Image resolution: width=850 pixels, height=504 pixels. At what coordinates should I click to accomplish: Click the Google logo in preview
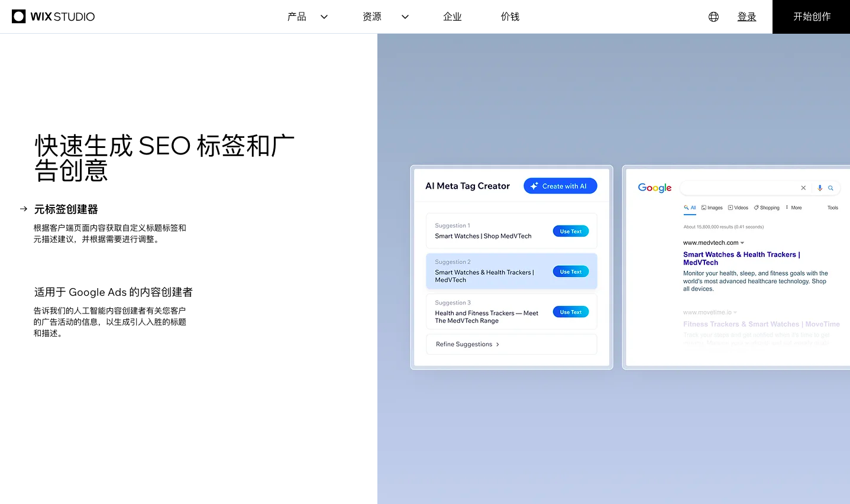(x=654, y=188)
